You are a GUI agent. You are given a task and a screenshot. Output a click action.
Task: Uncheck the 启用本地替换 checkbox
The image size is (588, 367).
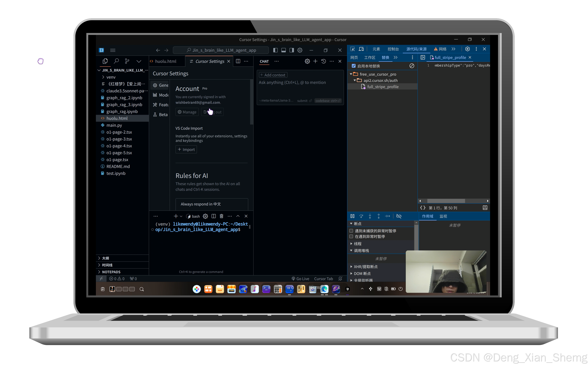354,66
